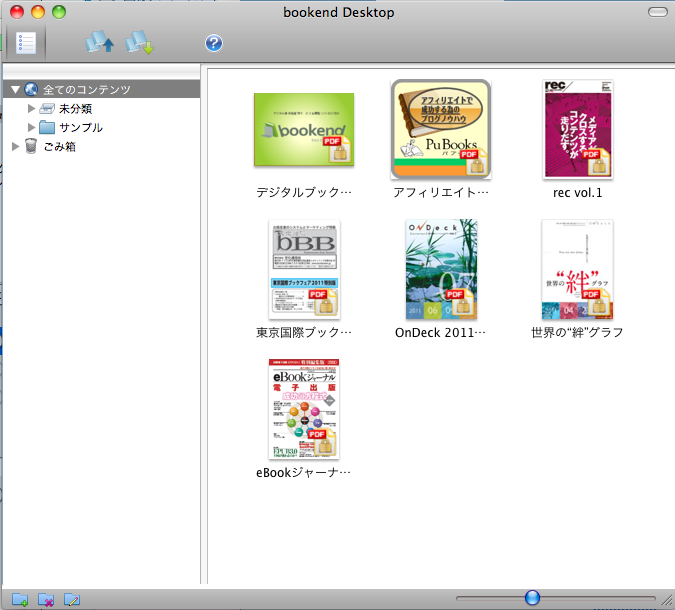Select the サンプル label in sidebar

(x=81, y=127)
